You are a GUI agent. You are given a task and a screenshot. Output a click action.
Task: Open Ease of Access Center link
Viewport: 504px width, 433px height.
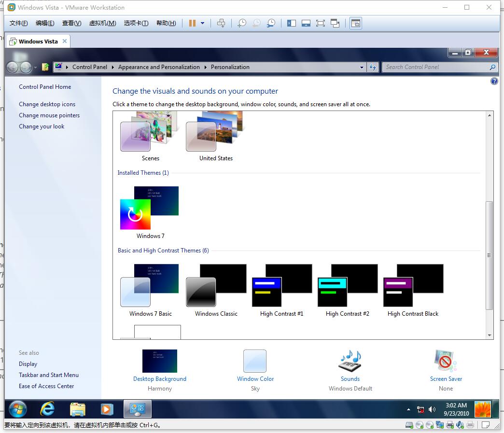coord(46,386)
